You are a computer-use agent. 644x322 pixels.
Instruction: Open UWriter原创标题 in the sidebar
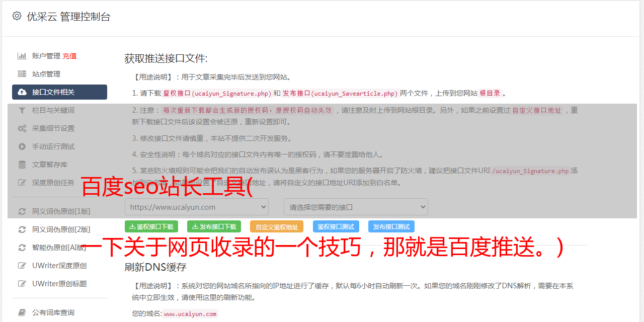pyautogui.click(x=59, y=284)
